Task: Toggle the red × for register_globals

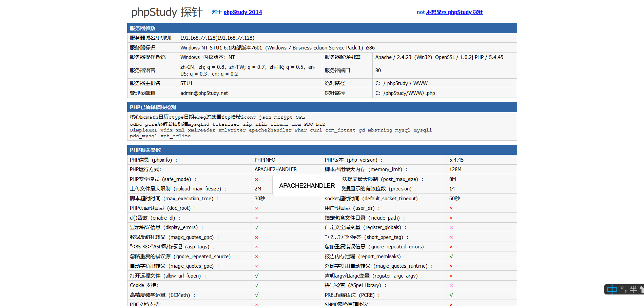Action: pos(451,227)
